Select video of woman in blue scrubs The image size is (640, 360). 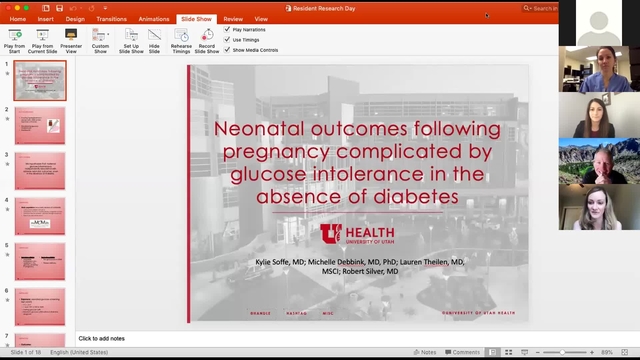click(599, 69)
